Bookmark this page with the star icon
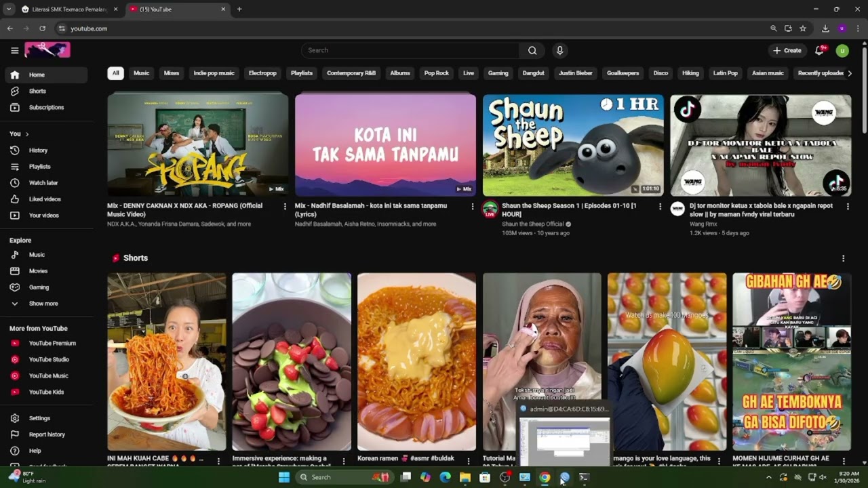This screenshot has height=488, width=868. click(803, 28)
